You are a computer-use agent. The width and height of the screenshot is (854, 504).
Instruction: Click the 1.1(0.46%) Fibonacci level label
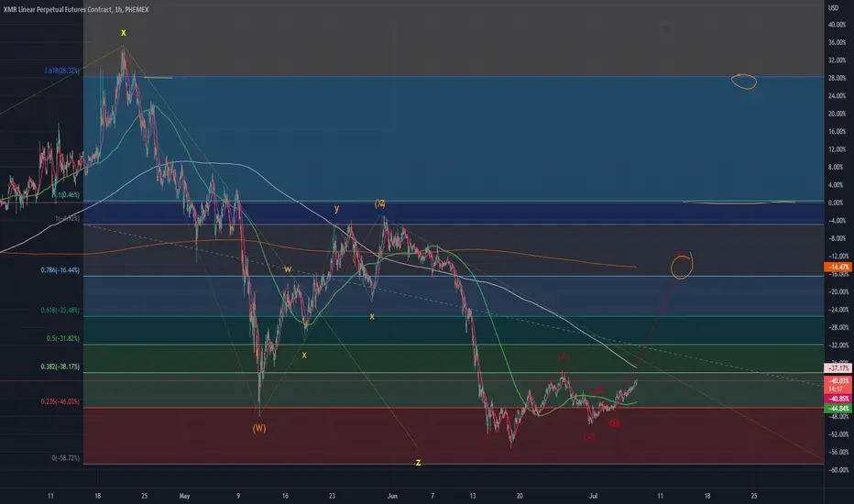[x=66, y=194]
